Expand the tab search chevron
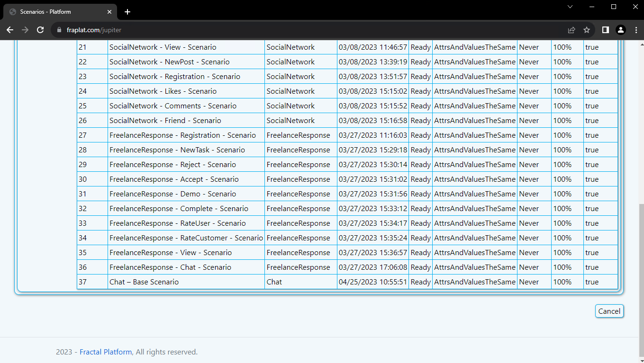The width and height of the screenshot is (644, 363). pyautogui.click(x=570, y=7)
